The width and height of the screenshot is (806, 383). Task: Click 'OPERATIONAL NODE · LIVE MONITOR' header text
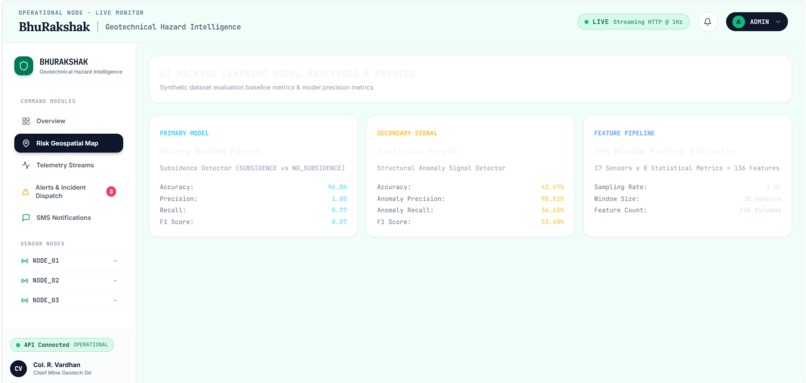click(x=81, y=13)
